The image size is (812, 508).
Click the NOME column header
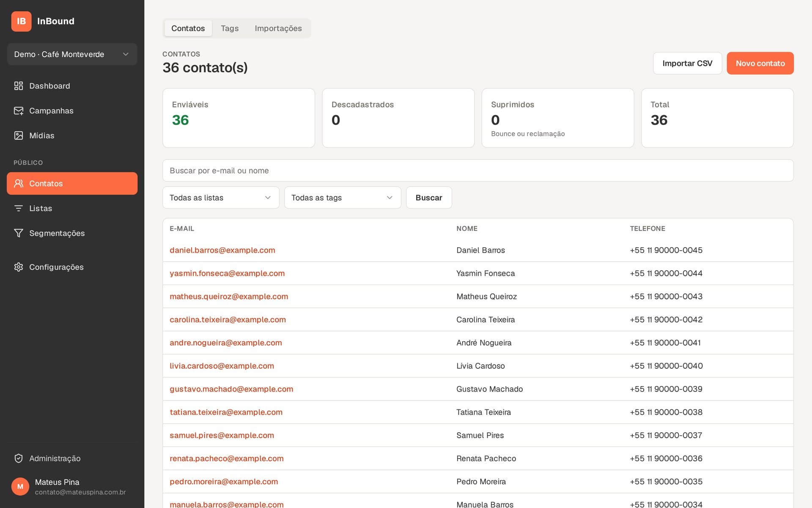pos(467,229)
